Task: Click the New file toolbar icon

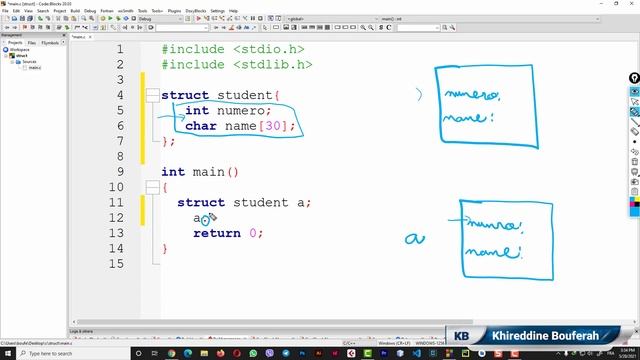Action: click(x=7, y=19)
